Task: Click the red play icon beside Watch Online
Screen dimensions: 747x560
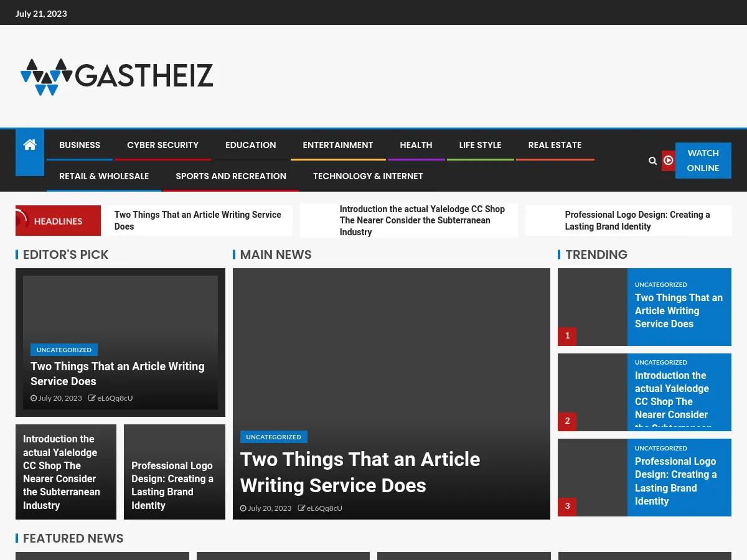Action: tap(669, 161)
